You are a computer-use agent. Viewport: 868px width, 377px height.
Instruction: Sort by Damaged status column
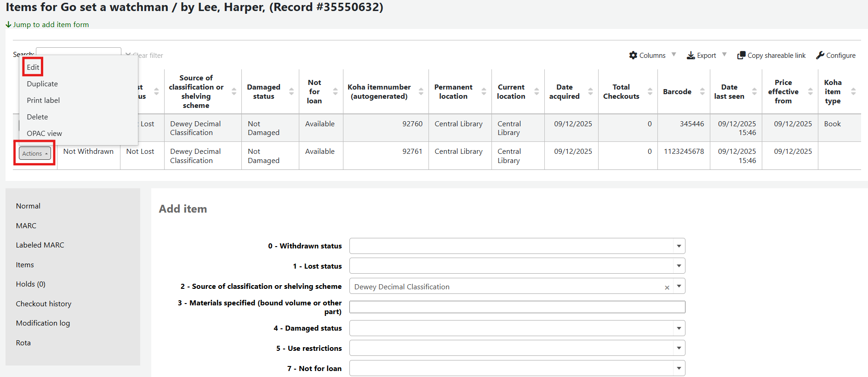(291, 92)
